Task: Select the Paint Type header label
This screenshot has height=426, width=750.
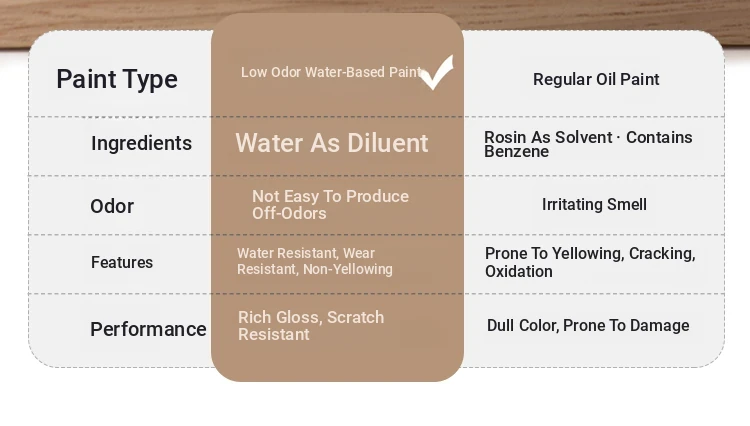Action: [x=117, y=79]
